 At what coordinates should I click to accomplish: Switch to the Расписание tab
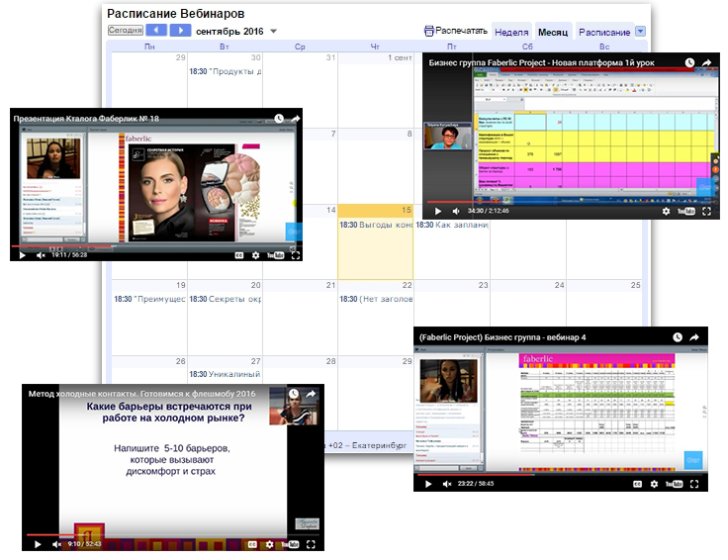coord(604,32)
